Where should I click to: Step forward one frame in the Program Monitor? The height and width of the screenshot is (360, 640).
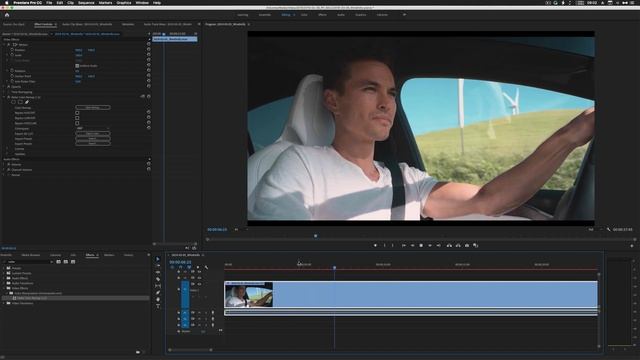pyautogui.click(x=430, y=246)
